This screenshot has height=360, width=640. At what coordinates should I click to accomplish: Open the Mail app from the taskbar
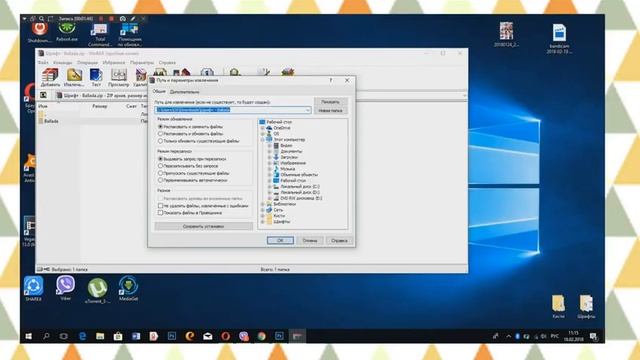pos(208,336)
